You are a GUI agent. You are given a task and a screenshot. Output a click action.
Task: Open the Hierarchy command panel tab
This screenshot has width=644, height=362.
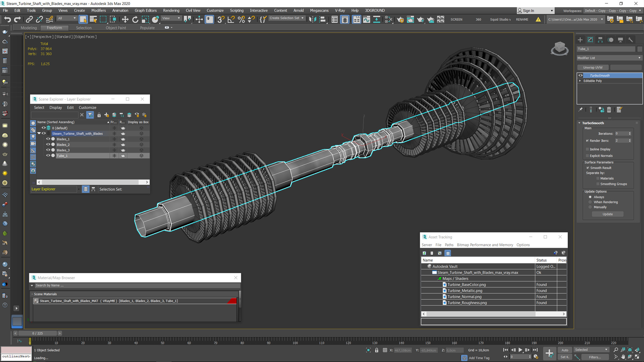[x=600, y=40]
